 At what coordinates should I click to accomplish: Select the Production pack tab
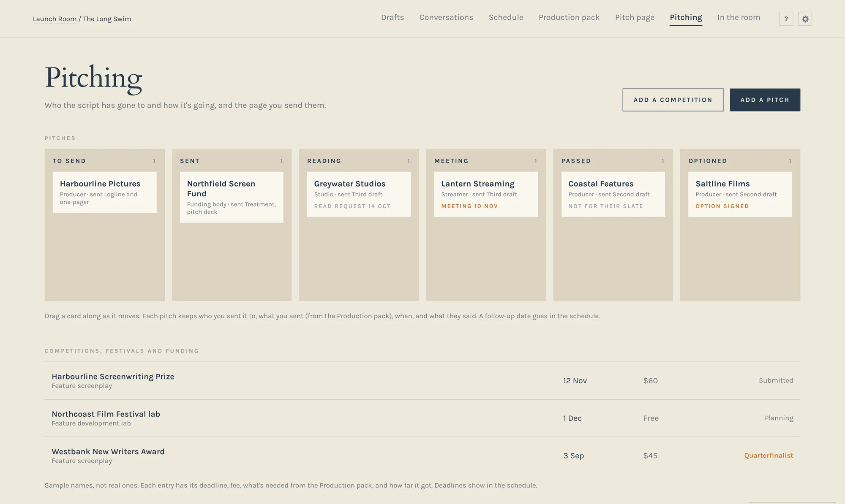click(569, 17)
